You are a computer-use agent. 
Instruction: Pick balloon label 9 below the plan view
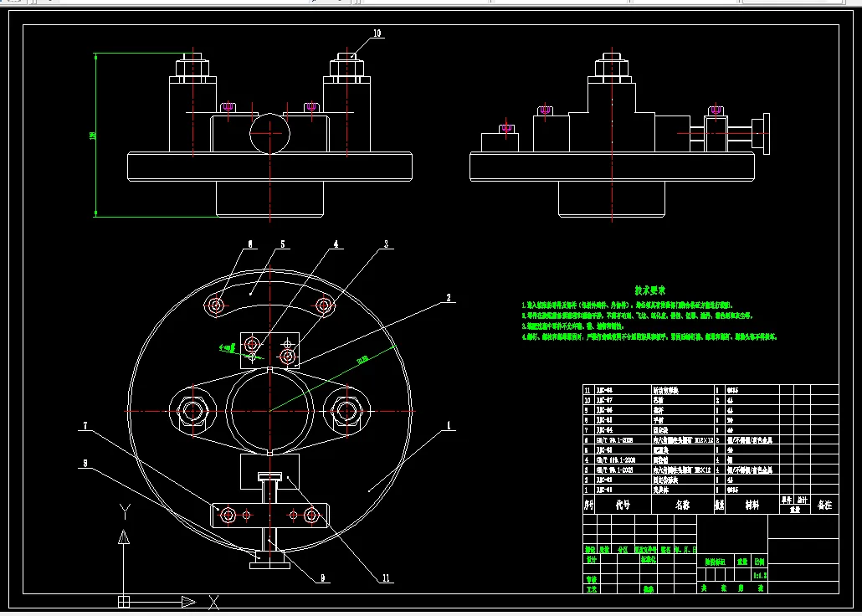pyautogui.click(x=323, y=578)
